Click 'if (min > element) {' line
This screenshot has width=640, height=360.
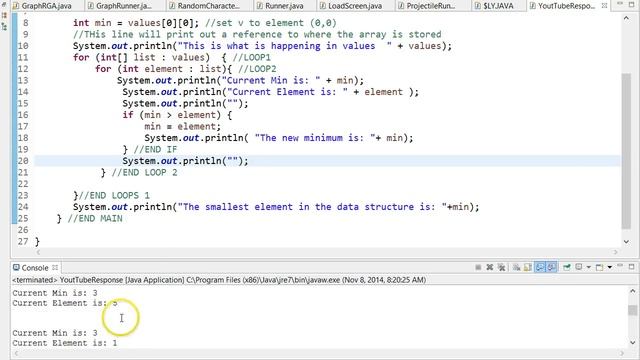pos(177,115)
